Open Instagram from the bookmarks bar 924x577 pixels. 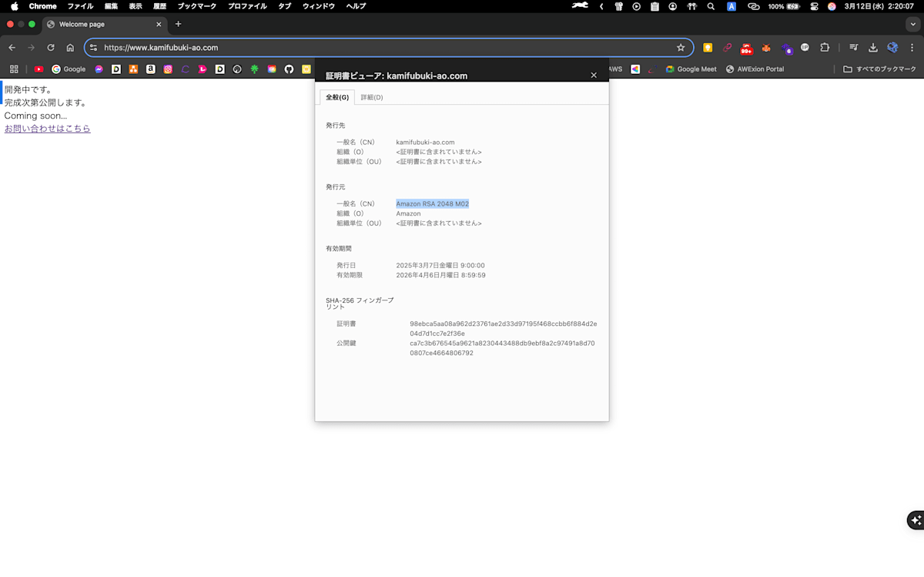click(x=168, y=69)
